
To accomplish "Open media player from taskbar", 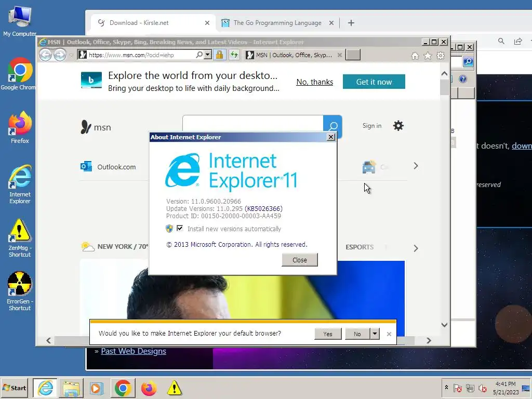I will click(97, 388).
